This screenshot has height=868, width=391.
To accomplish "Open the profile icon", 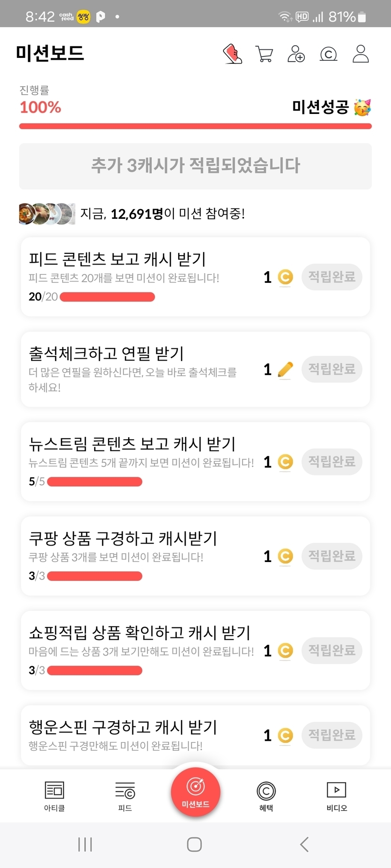I will tap(360, 54).
